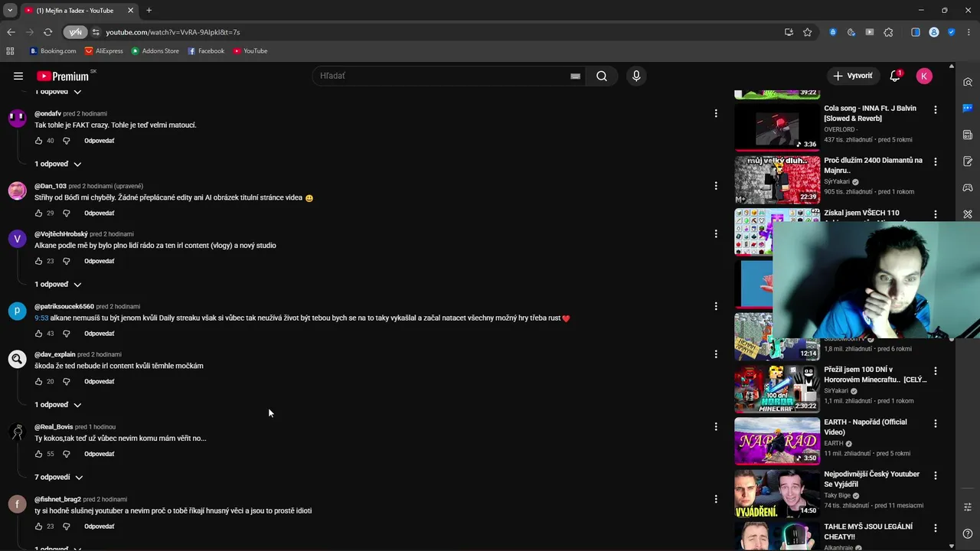Reply to @patriksoucek6560 with Odpovedať

[x=100, y=334]
